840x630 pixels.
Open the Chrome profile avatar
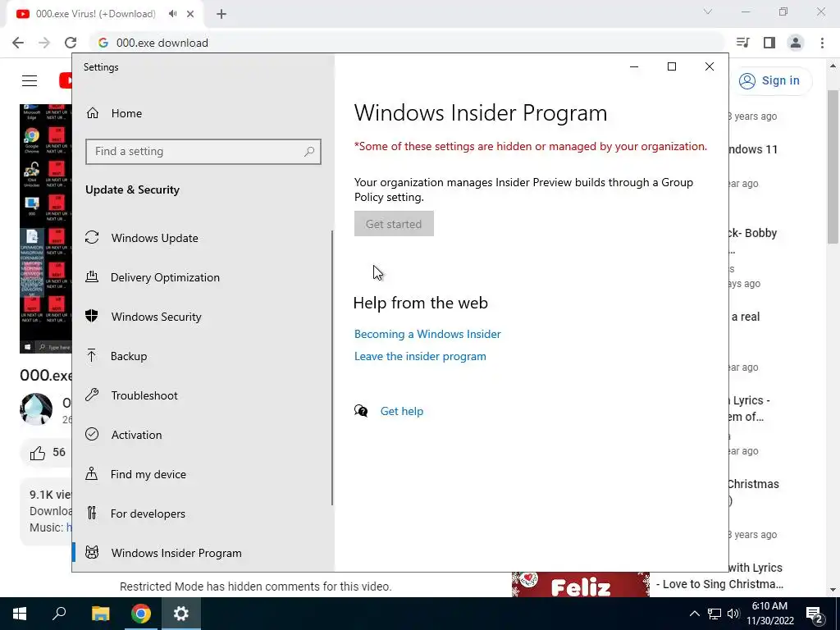(796, 43)
